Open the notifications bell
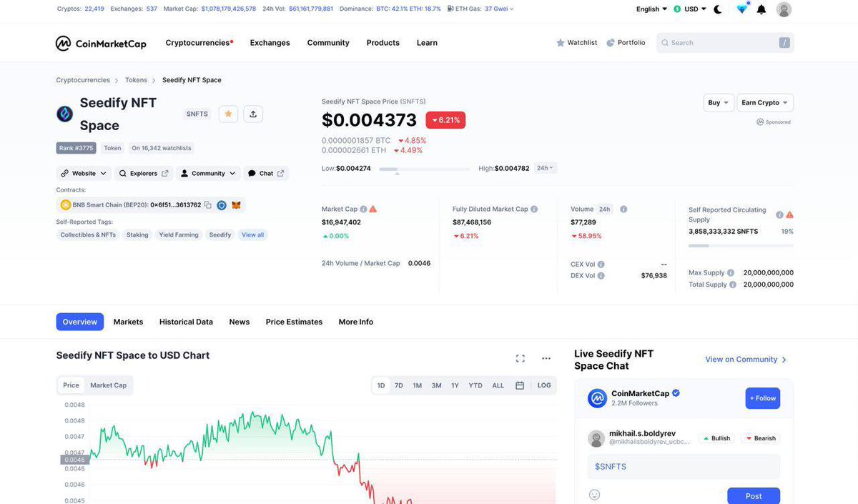Image resolution: width=858 pixels, height=504 pixels. point(761,9)
